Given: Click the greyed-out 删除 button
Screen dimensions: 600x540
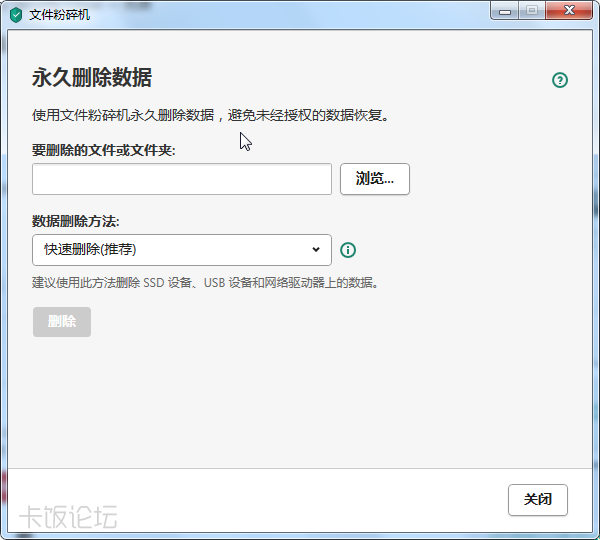Looking at the screenshot, I should click(62, 322).
